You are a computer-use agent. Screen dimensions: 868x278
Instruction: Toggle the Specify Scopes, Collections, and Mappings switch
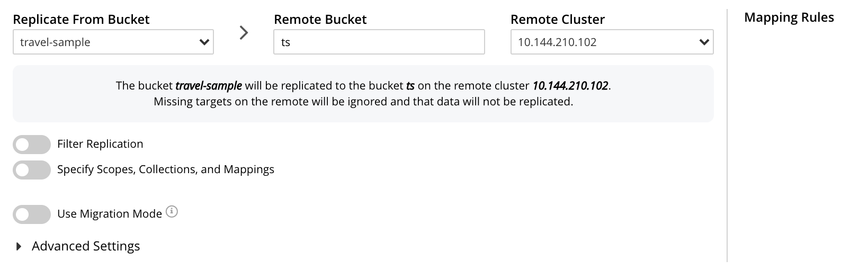[x=32, y=170]
